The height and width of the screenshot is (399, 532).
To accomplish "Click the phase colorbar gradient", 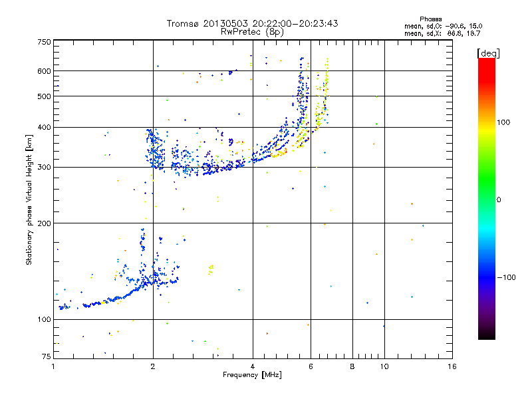I will 487,198.
